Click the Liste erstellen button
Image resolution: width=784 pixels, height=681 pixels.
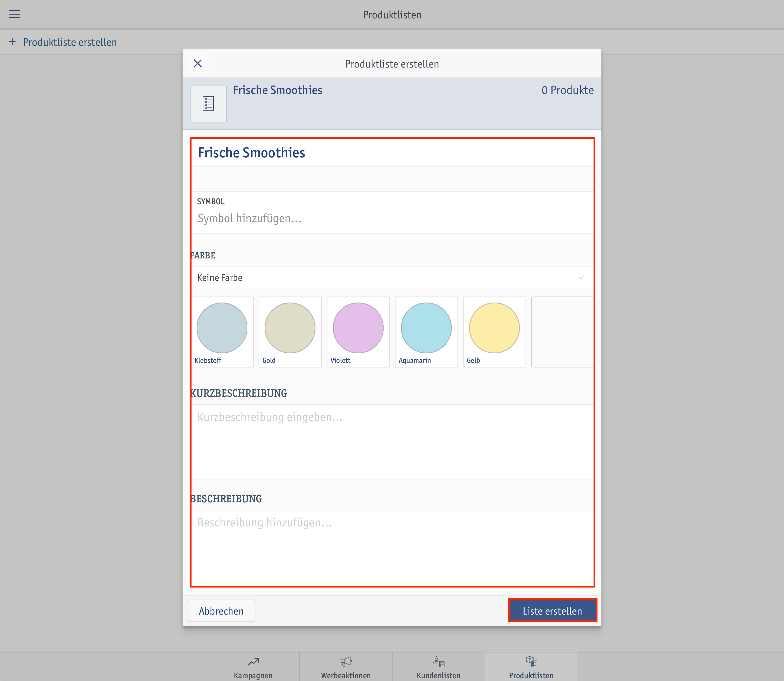click(553, 611)
